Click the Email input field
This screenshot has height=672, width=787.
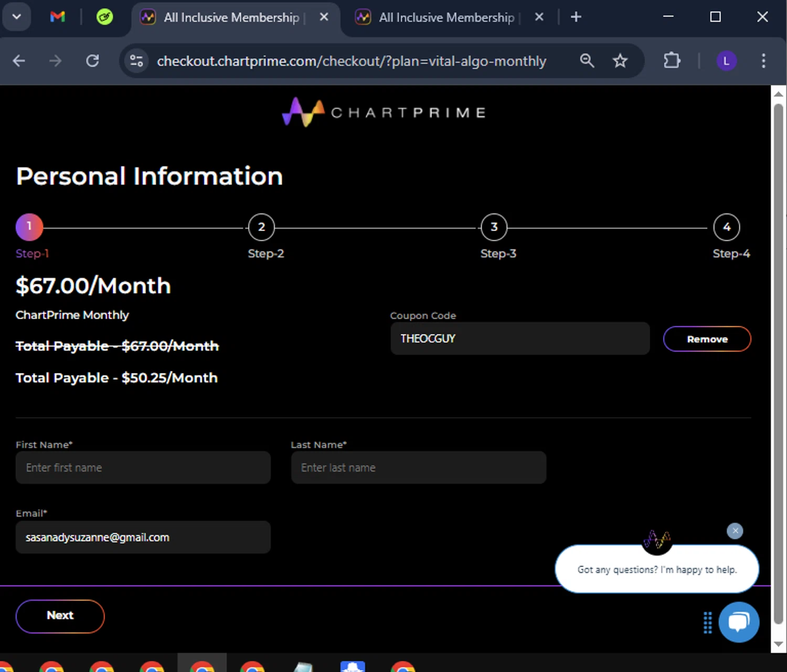point(143,537)
